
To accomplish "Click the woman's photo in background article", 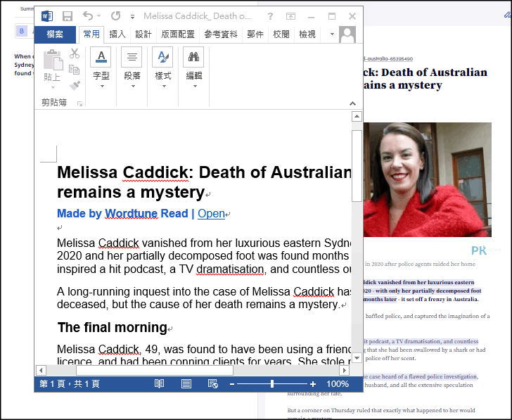I will pos(428,179).
